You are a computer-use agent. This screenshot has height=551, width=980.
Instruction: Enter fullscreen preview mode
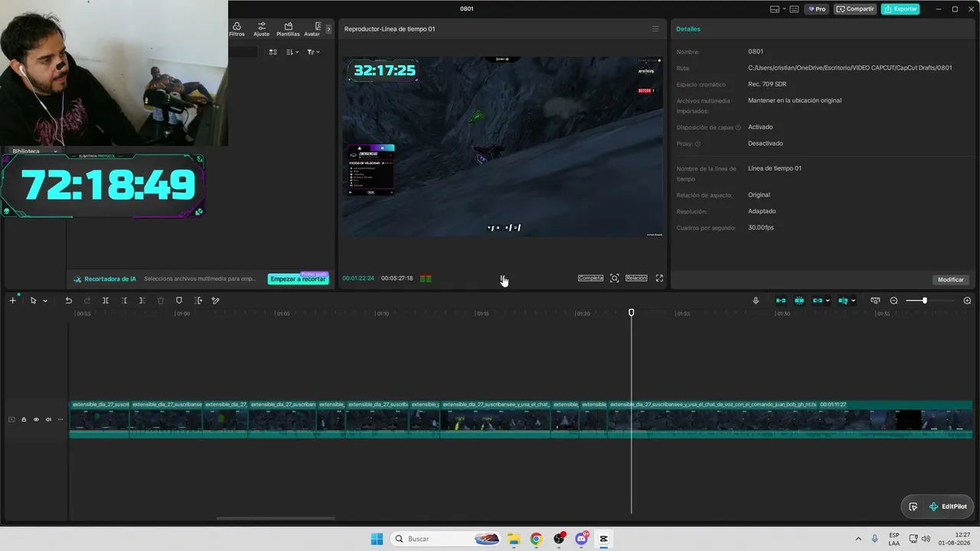coord(659,279)
